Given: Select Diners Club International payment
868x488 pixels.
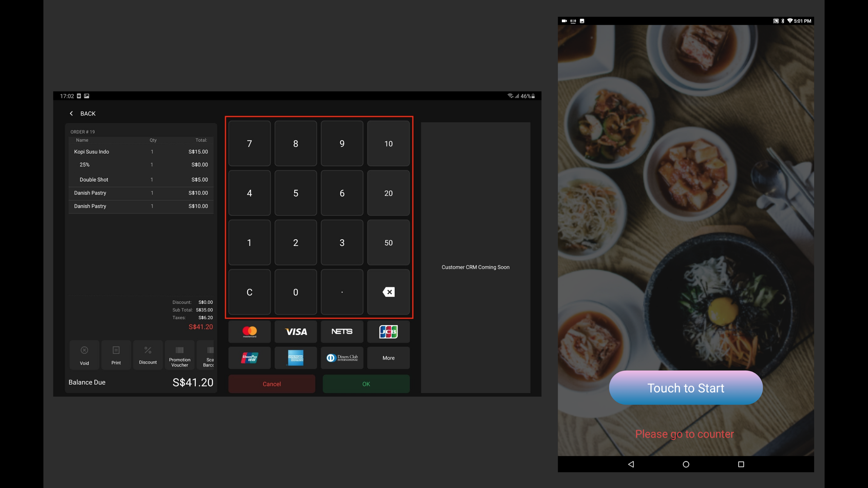Looking at the screenshot, I should coord(342,358).
